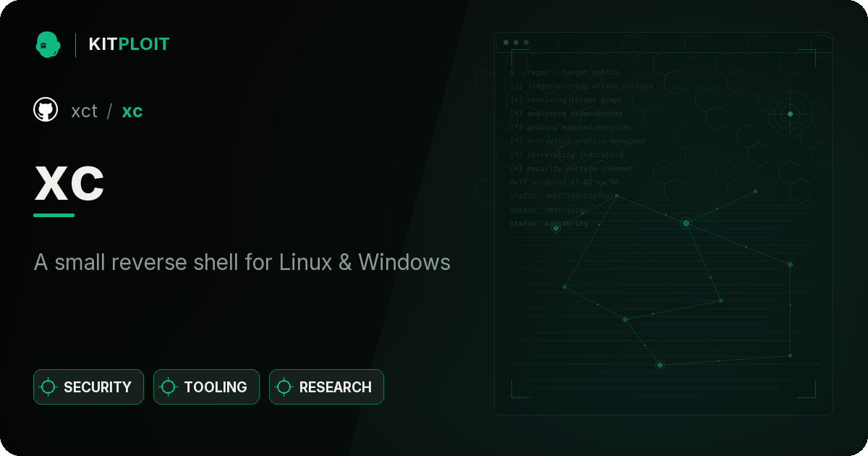Click the KITPLOIT brand name text
Image resolution: width=868 pixels, height=456 pixels.
(129, 44)
